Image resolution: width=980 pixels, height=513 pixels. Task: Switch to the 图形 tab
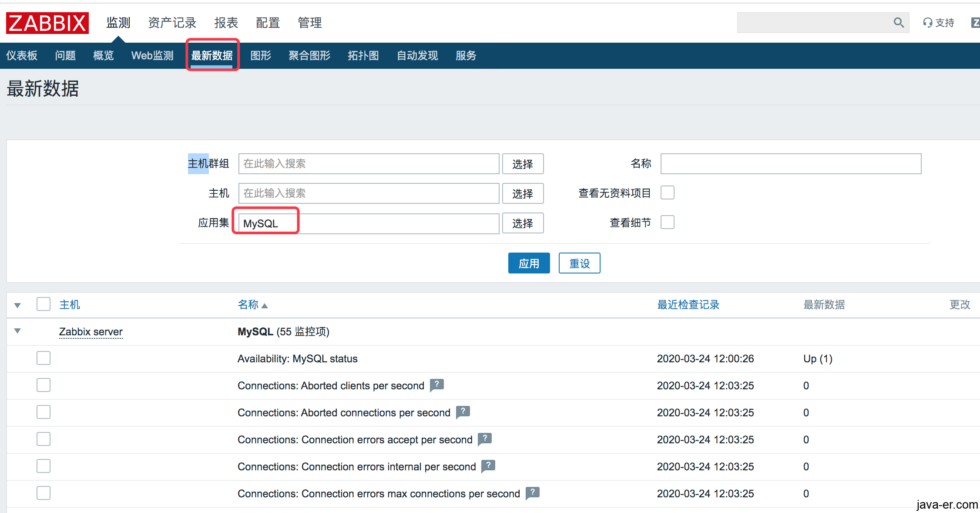[261, 56]
